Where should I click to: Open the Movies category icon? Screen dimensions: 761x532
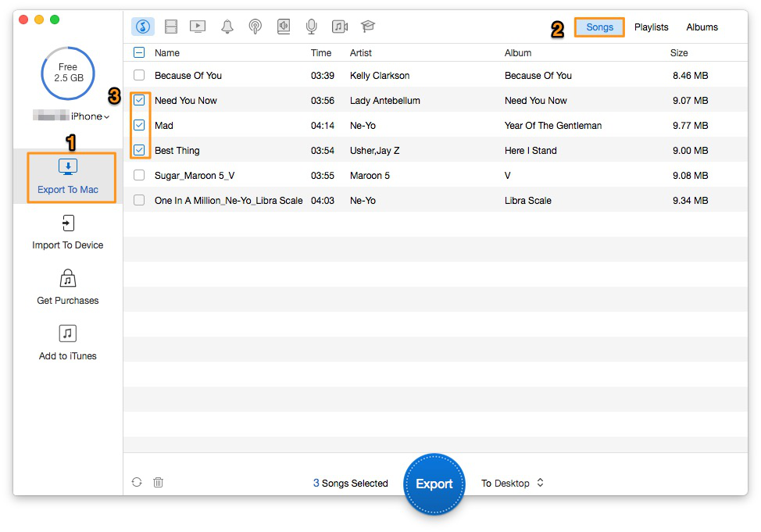tap(171, 27)
